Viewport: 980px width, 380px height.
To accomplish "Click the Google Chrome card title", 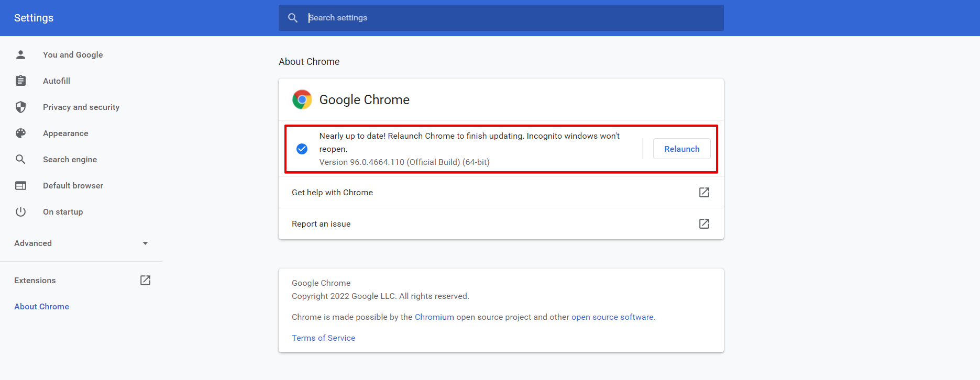I will coord(365,99).
